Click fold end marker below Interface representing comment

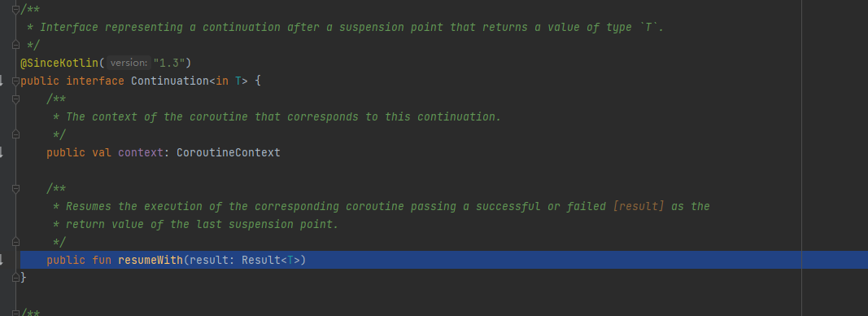click(x=15, y=45)
